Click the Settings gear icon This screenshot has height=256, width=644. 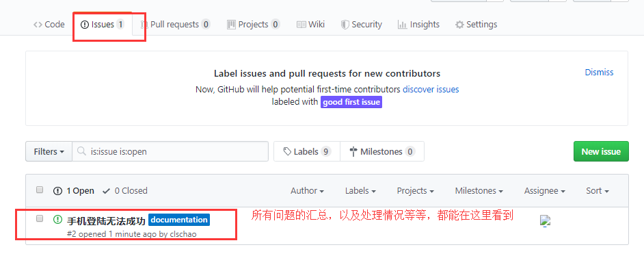coord(459,25)
